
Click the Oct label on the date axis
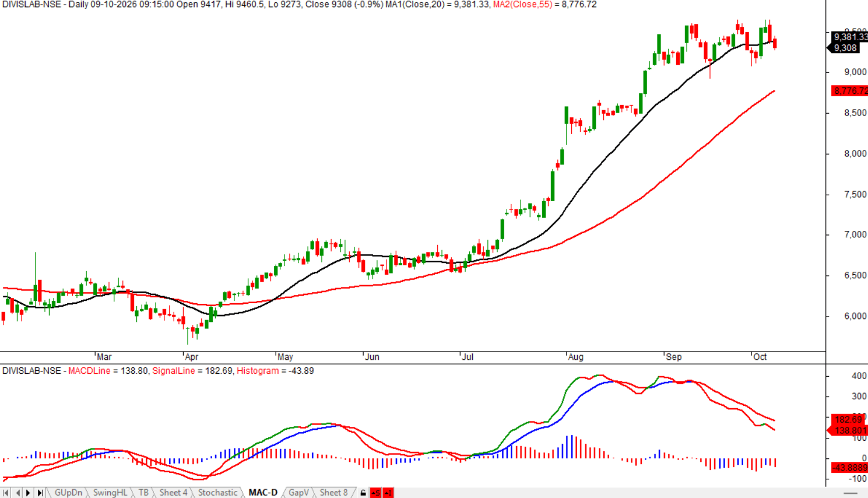pos(760,357)
